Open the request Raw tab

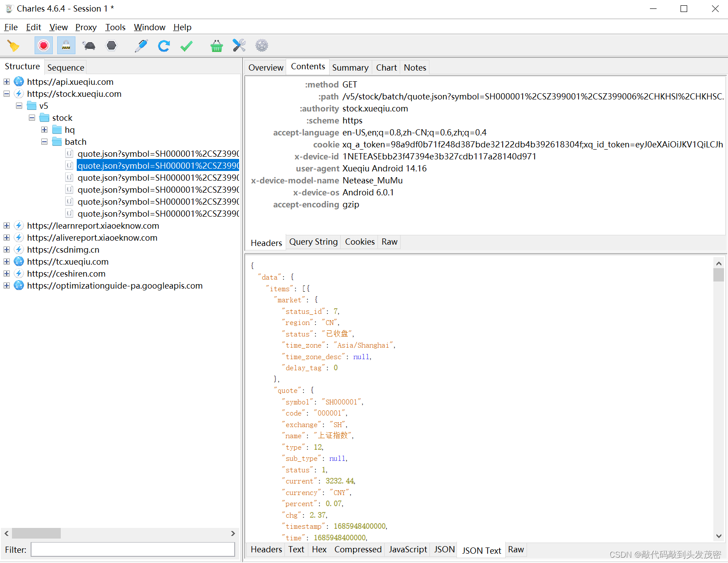coord(390,242)
